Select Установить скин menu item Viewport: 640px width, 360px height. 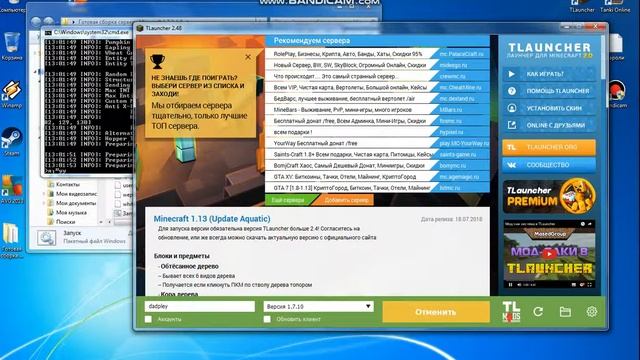click(549, 108)
